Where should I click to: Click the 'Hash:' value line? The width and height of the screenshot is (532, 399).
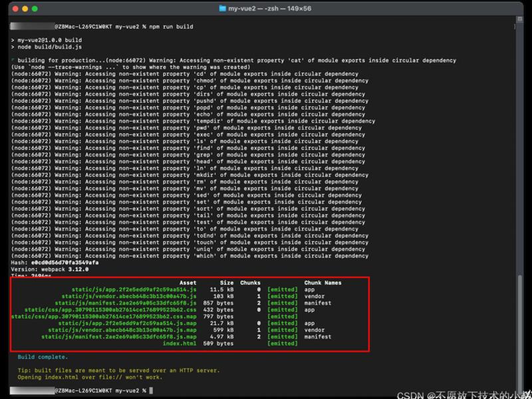tap(55, 263)
